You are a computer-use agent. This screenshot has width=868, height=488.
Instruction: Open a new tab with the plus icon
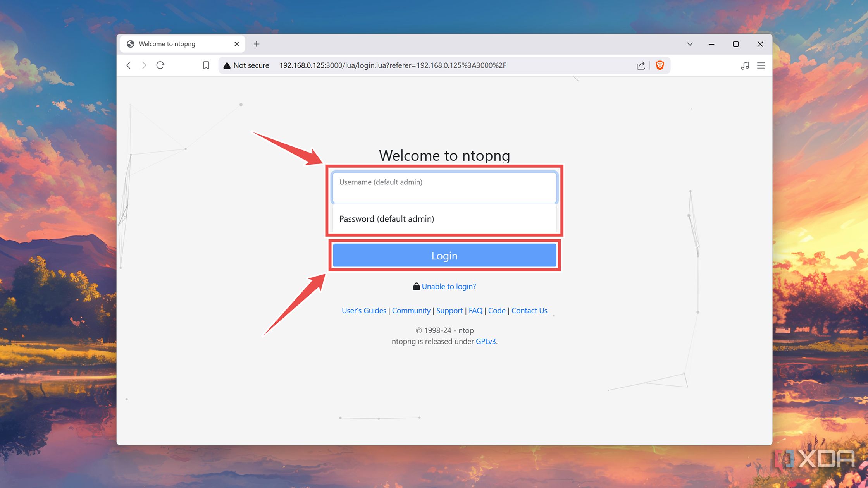[x=257, y=44]
